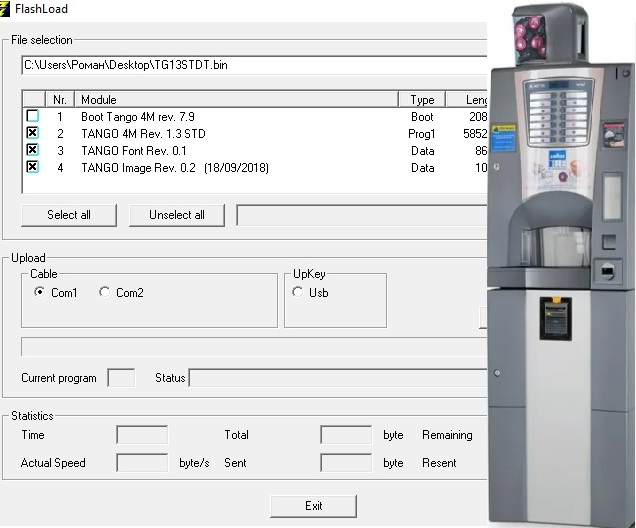
Task: Click the Actual Speed value field
Action: tap(142, 463)
